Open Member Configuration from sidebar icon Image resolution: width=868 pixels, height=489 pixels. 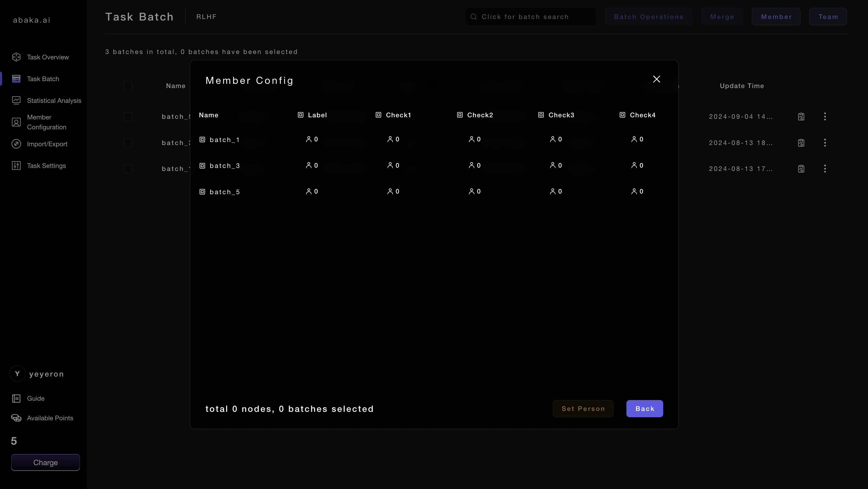pos(16,122)
